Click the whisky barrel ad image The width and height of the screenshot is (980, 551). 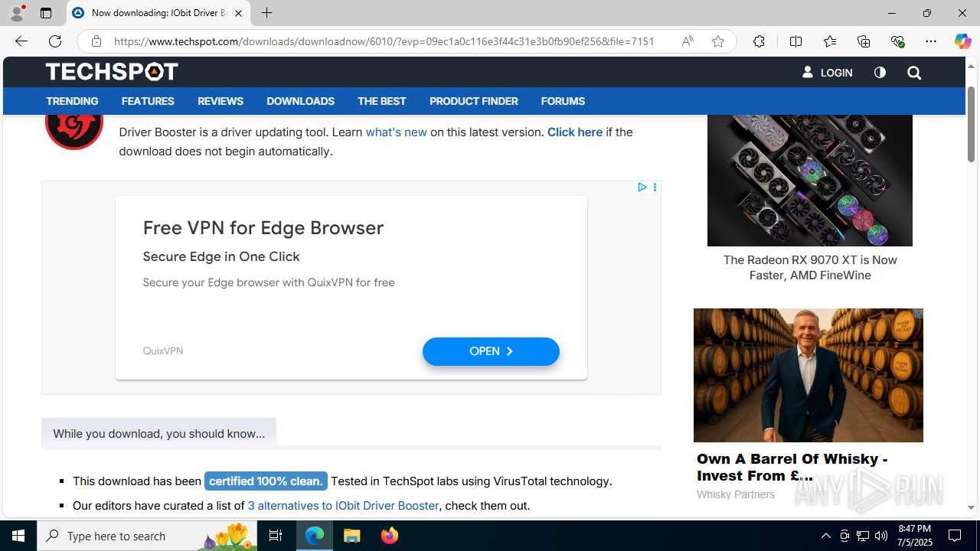tap(808, 375)
